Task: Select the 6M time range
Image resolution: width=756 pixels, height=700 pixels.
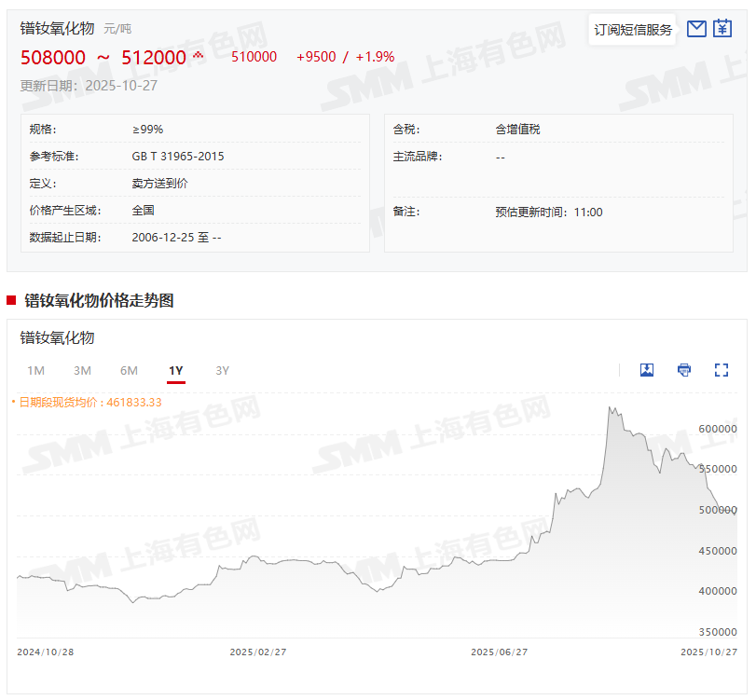Action: [129, 371]
